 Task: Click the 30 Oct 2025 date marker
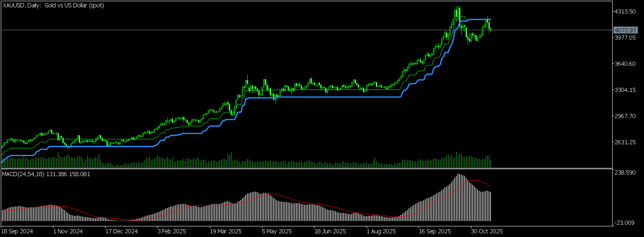tap(487, 231)
